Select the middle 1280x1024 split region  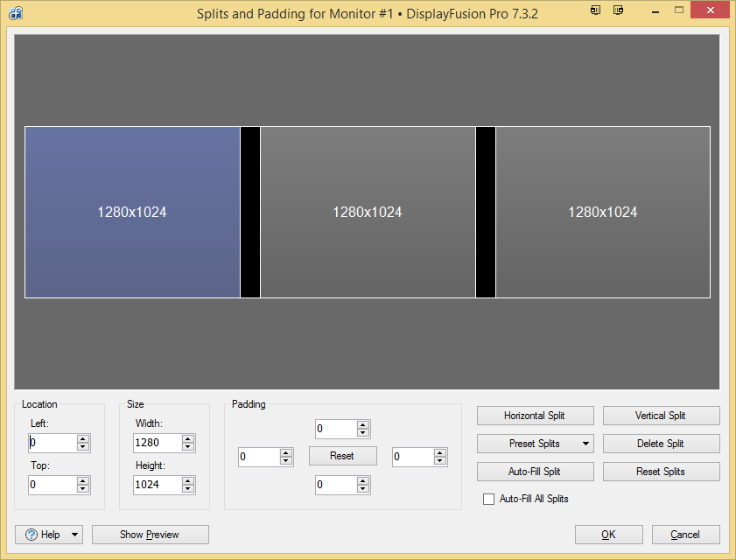coord(368,212)
